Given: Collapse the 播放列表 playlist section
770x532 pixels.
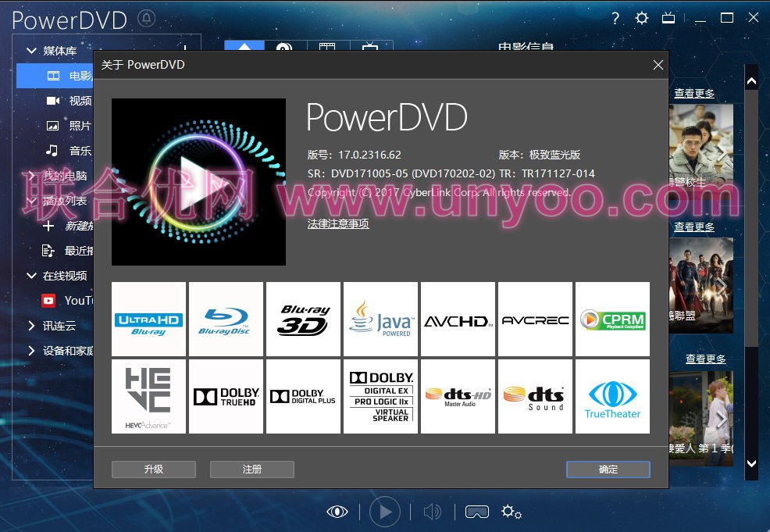Looking at the screenshot, I should [x=31, y=201].
